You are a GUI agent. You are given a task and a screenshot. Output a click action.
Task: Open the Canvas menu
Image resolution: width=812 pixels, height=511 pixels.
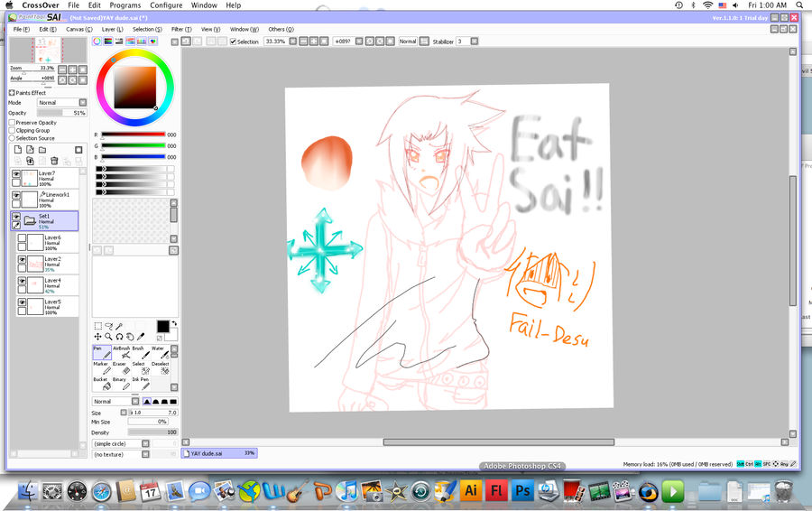pyautogui.click(x=79, y=30)
